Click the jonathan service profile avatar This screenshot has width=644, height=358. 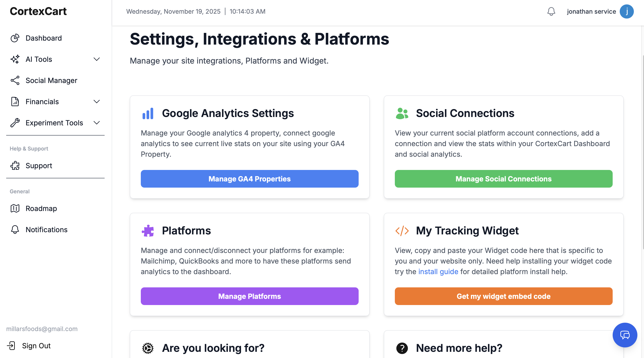coord(627,11)
